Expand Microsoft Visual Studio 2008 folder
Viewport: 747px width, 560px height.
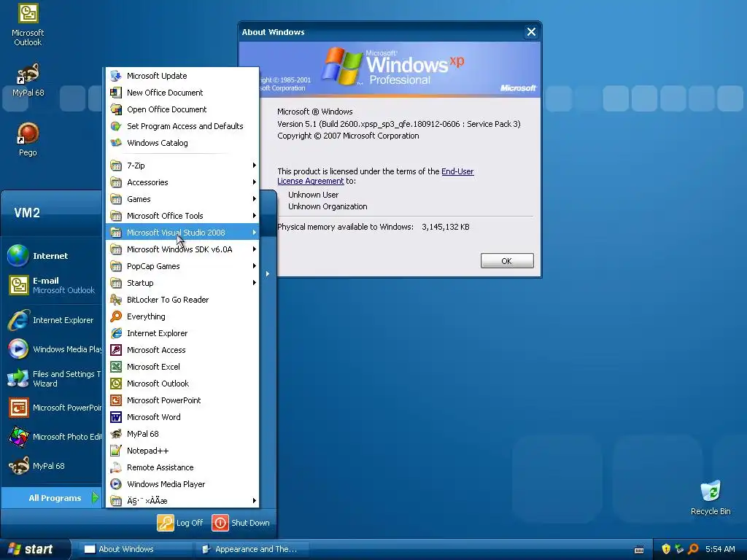tap(182, 233)
